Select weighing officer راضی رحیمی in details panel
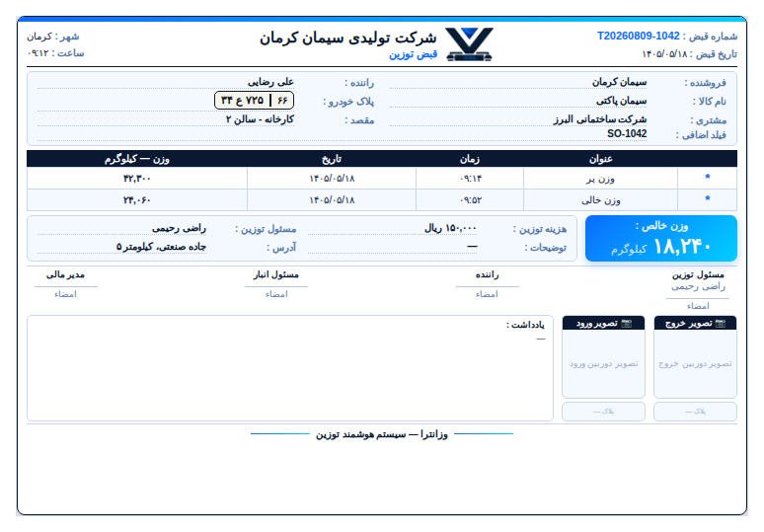Image resolution: width=764 pixels, height=532 pixels. click(x=179, y=228)
